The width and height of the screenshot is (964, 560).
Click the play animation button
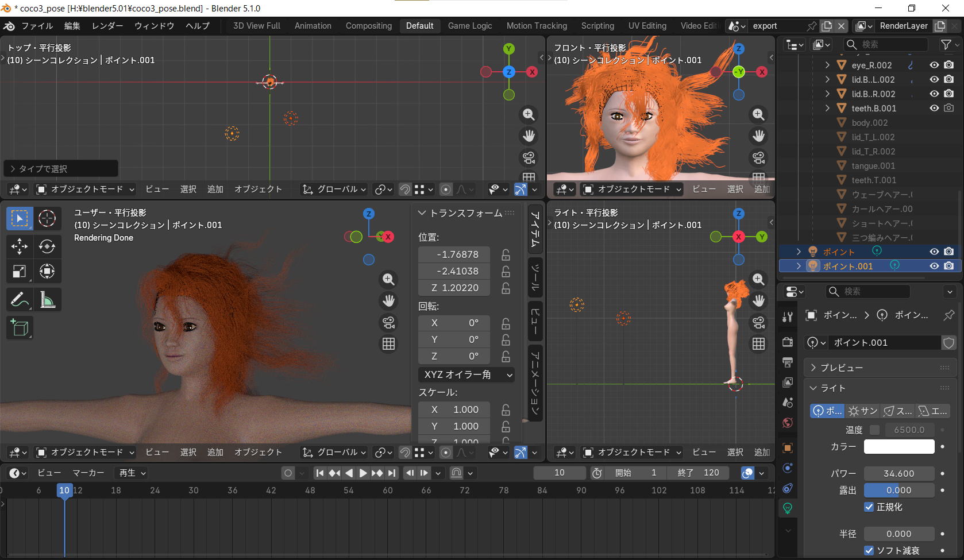(x=363, y=473)
